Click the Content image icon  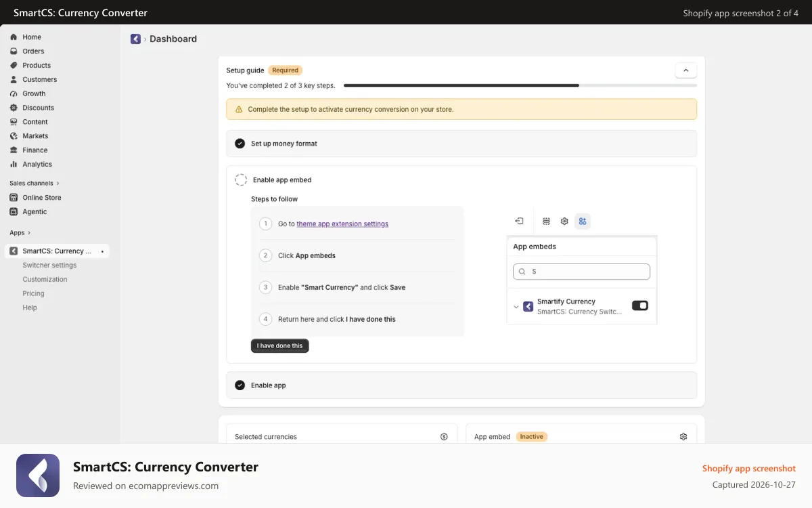click(14, 122)
